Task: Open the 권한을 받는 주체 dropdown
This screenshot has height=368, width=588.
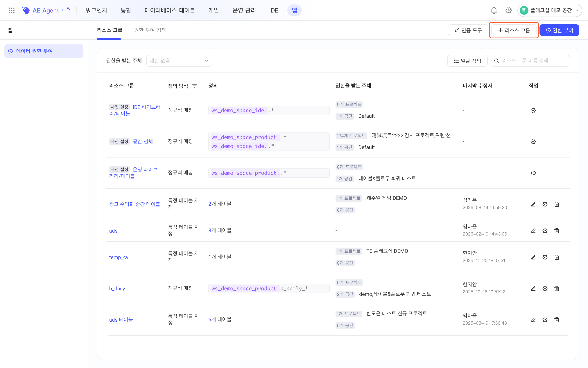Action: (x=179, y=61)
